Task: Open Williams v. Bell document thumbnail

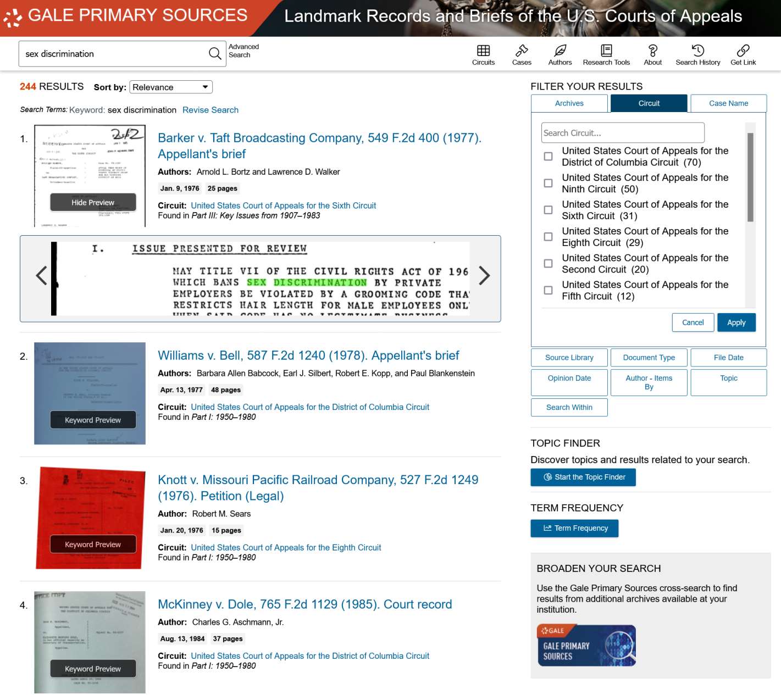Action: point(90,393)
